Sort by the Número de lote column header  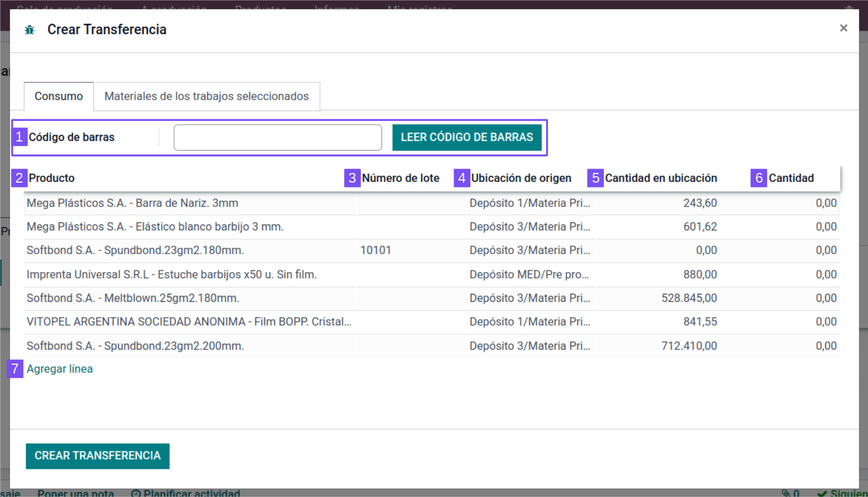pos(400,178)
